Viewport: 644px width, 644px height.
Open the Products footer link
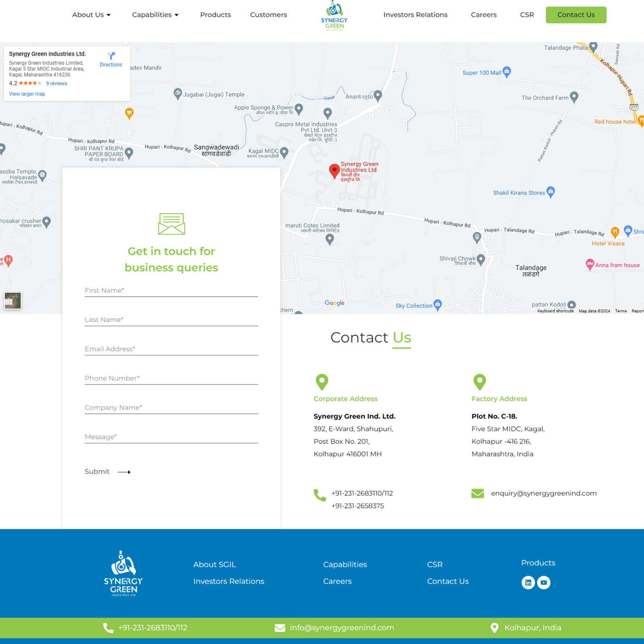538,563
